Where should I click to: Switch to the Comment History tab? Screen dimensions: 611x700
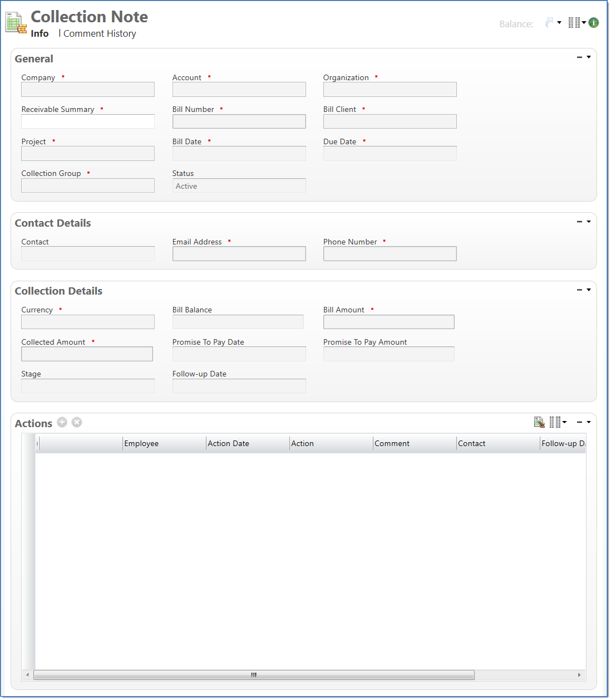tap(100, 34)
